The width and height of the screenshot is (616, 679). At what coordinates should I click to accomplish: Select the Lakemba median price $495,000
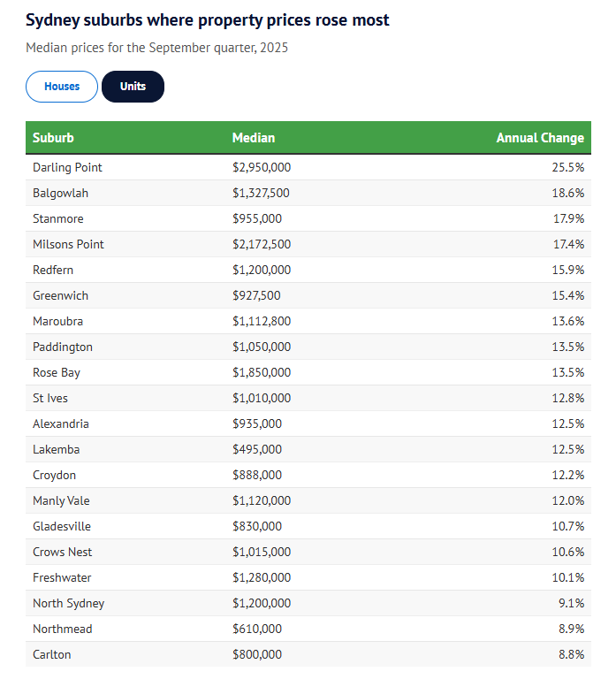[x=257, y=449]
